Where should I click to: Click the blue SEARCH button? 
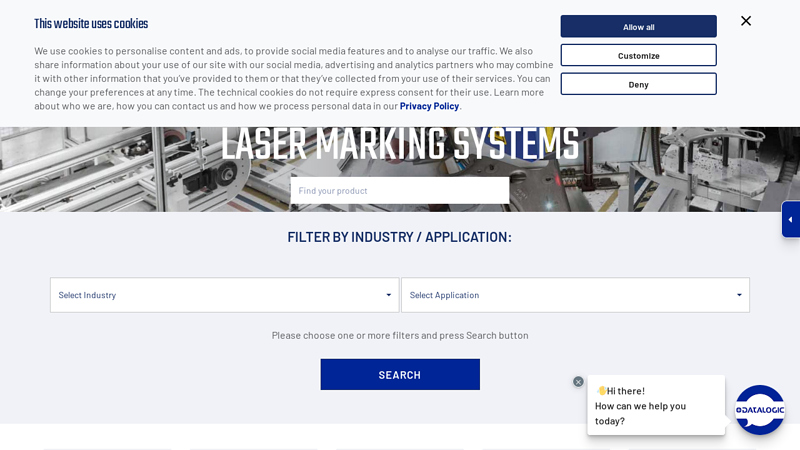point(400,374)
